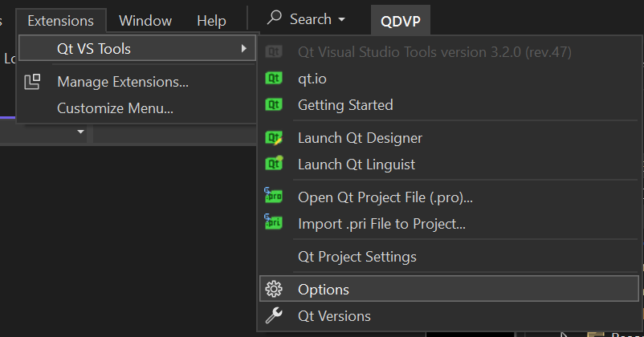Choose Customize Menu... entry
The image size is (644, 337).
pos(115,108)
